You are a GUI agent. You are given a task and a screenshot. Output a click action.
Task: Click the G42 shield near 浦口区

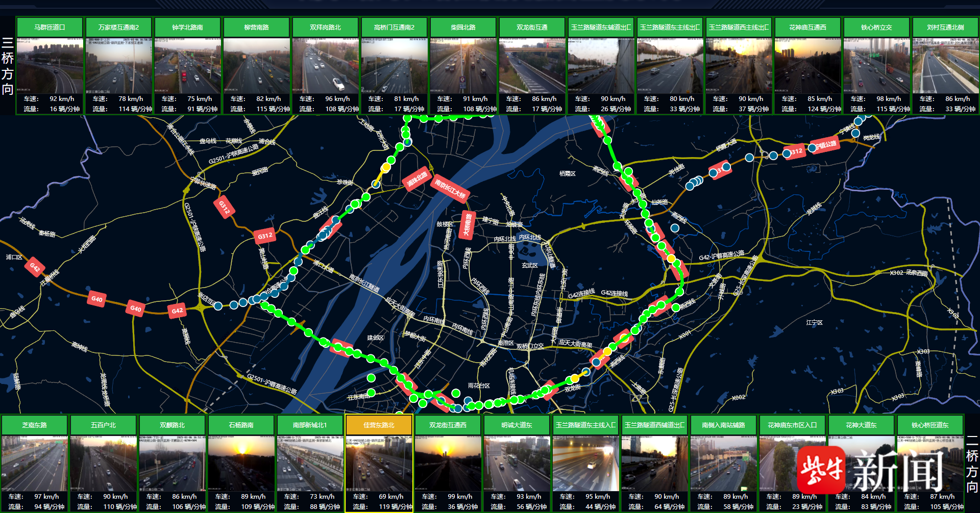pyautogui.click(x=35, y=267)
